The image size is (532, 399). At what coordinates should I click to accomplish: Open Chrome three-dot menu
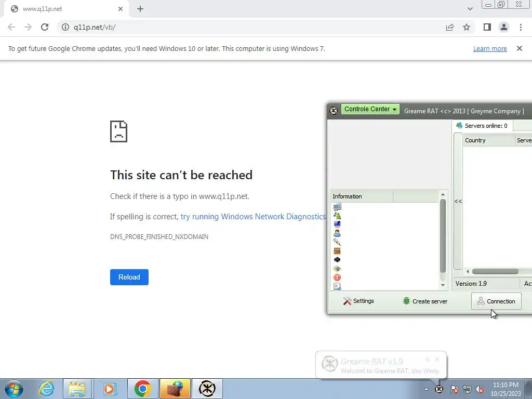[x=521, y=27]
